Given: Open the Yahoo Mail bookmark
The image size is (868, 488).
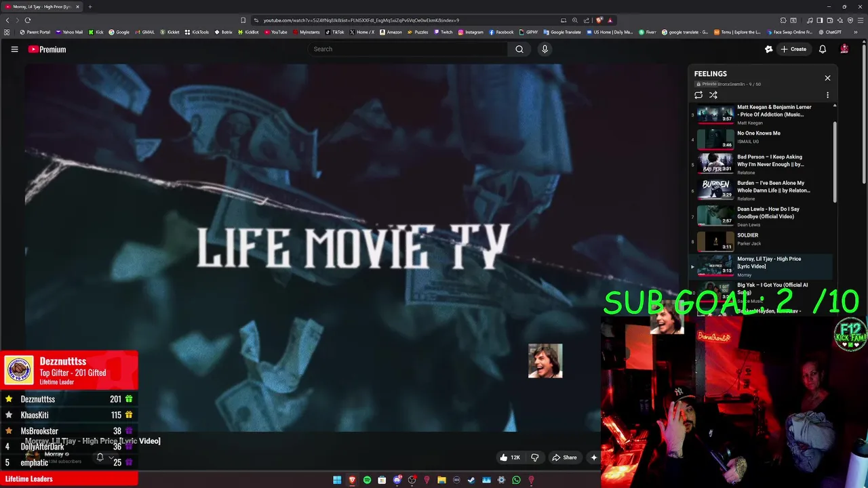Looking at the screenshot, I should pos(69,32).
